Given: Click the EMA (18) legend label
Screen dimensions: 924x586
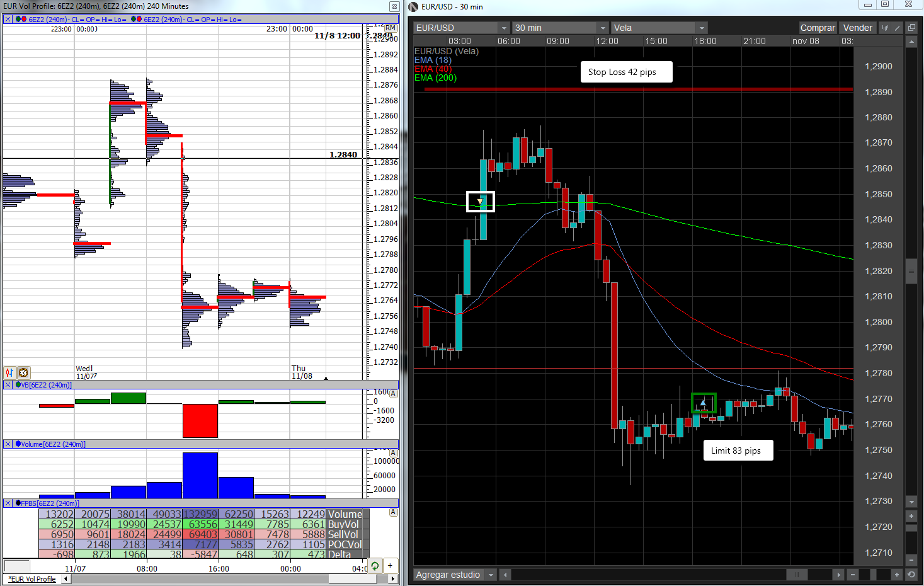Looking at the screenshot, I should (433, 60).
